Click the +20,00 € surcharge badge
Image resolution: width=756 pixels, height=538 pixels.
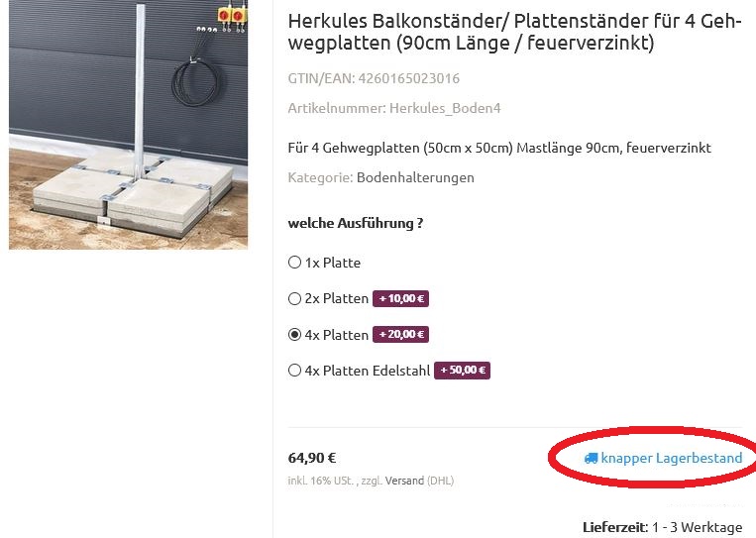coord(400,335)
